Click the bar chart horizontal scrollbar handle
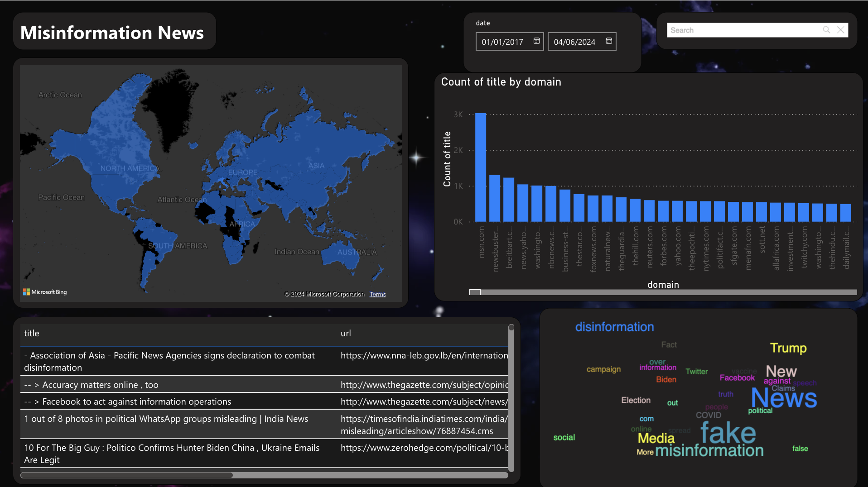The image size is (868, 487). point(475,292)
